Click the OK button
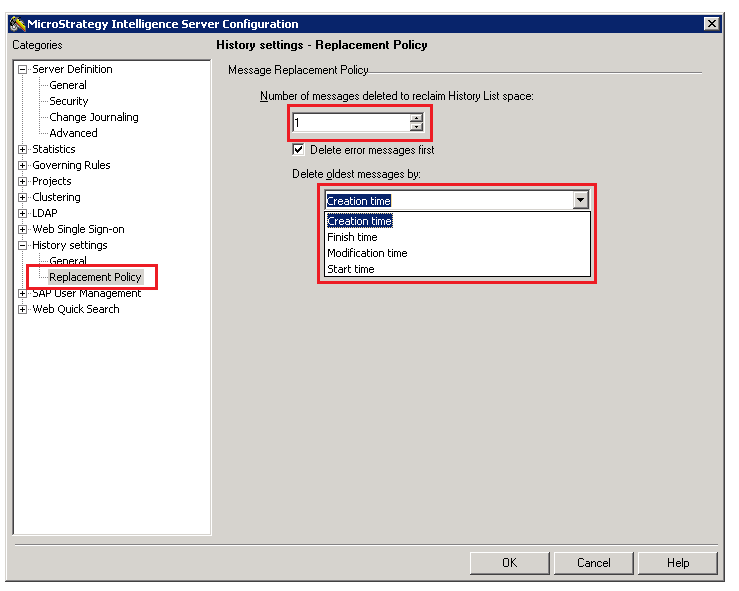Image resolution: width=739 pixels, height=591 pixels. tap(509, 563)
